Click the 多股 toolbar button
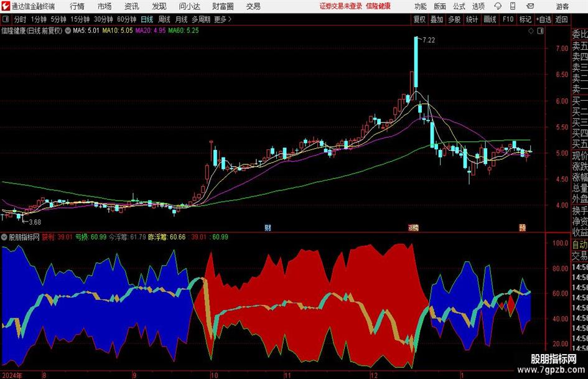 [x=454, y=19]
